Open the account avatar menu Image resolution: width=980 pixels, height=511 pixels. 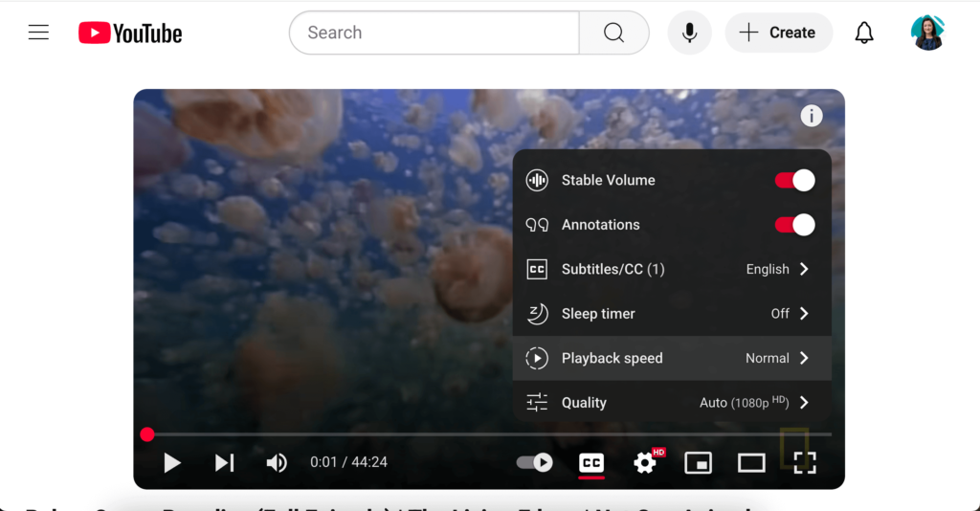tap(927, 33)
